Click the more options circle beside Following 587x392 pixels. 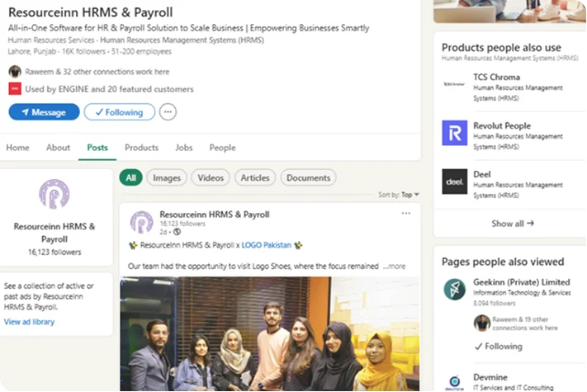pos(168,112)
